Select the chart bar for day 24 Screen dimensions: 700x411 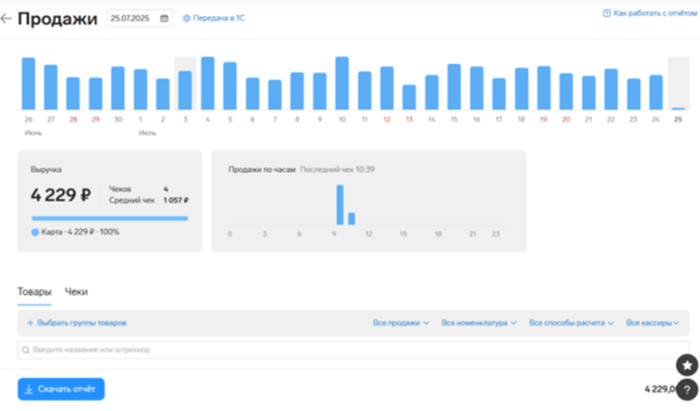tap(656, 92)
